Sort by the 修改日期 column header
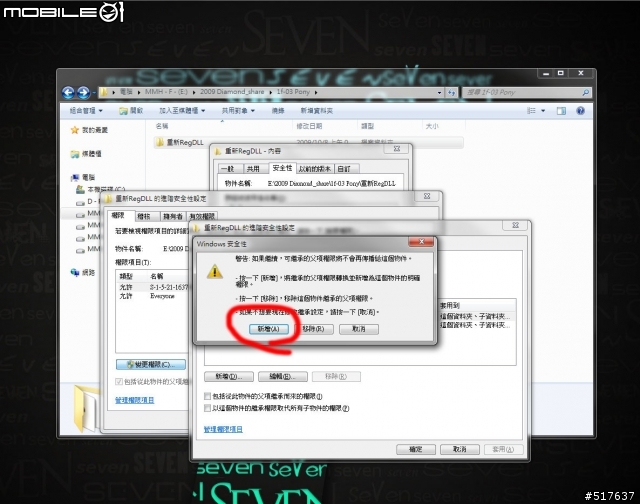This screenshot has height=504, width=640. click(325, 126)
